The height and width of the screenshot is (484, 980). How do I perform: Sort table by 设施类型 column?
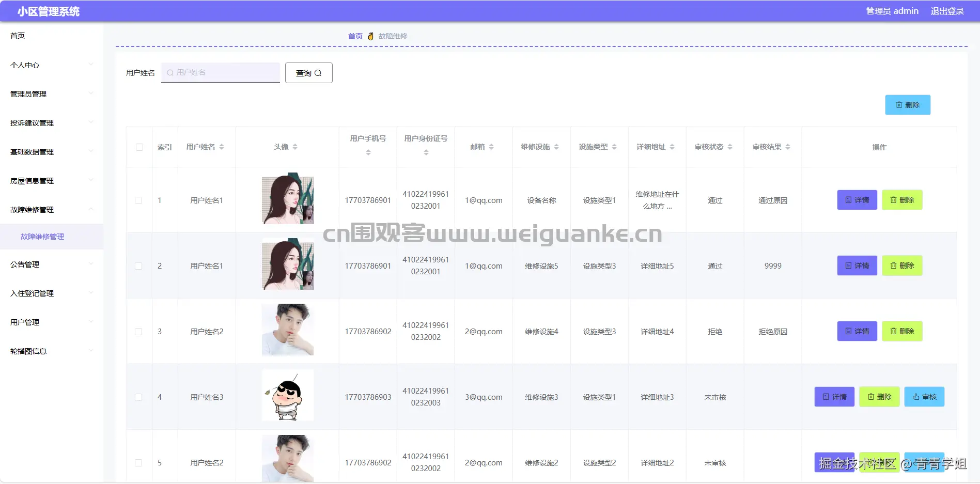point(614,147)
